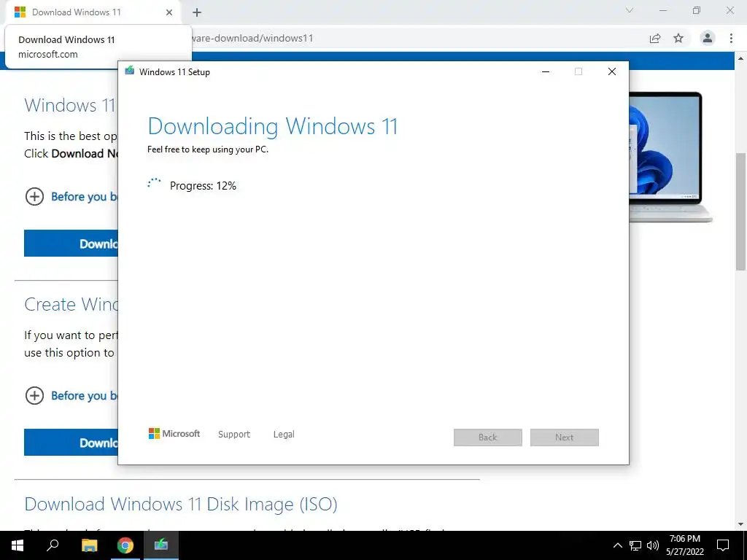Switch to Chrome from the taskbar
The image size is (747, 560).
pos(125,545)
